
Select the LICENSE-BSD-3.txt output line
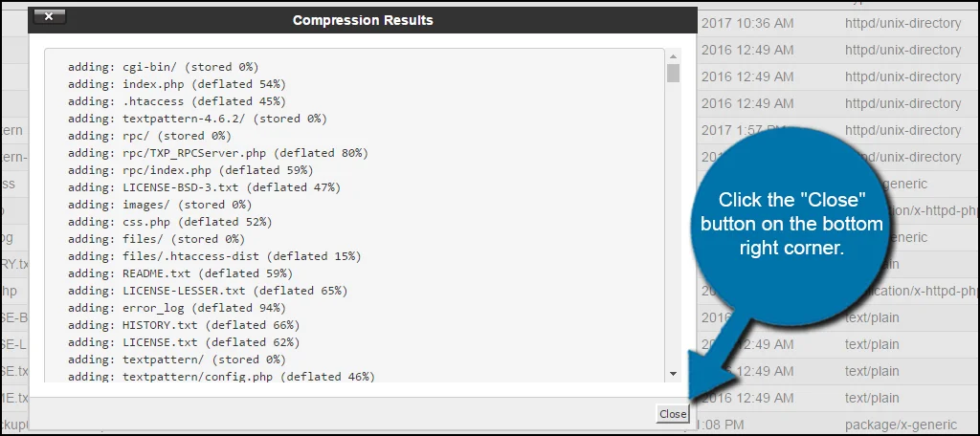coord(204,187)
